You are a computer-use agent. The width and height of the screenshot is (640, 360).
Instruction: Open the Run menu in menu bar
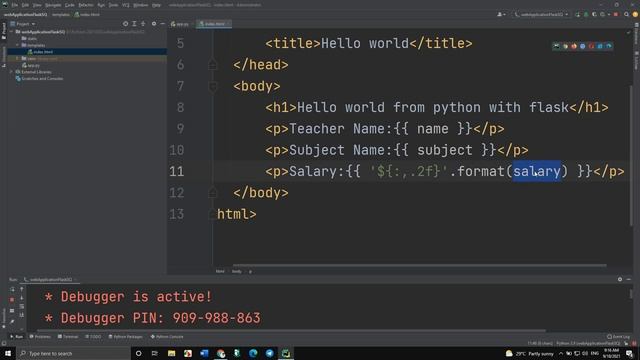(x=101, y=5)
